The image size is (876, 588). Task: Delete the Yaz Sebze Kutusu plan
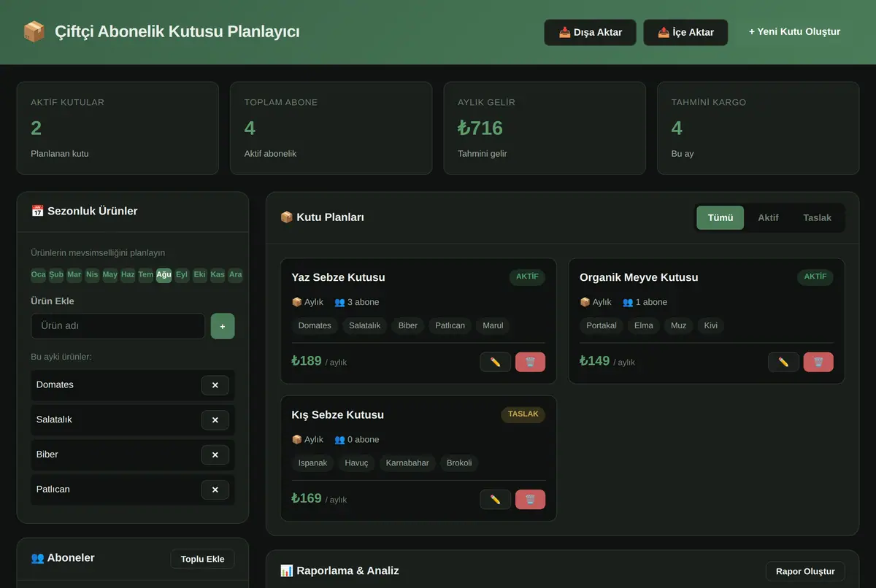(x=530, y=362)
